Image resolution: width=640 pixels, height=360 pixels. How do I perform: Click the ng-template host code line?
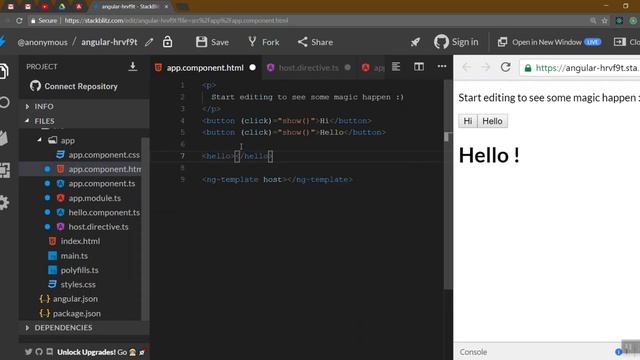pyautogui.click(x=277, y=180)
